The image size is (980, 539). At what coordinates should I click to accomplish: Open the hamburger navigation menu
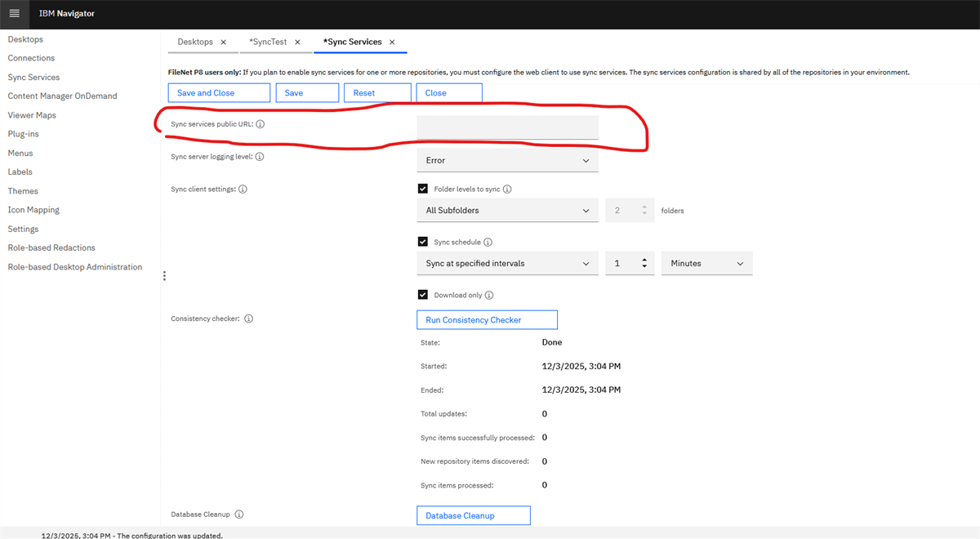(14, 14)
